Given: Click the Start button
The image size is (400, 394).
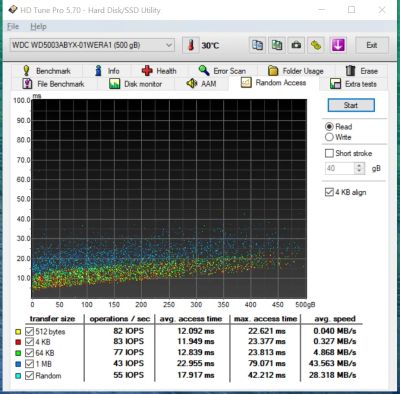Looking at the screenshot, I should click(x=351, y=105).
